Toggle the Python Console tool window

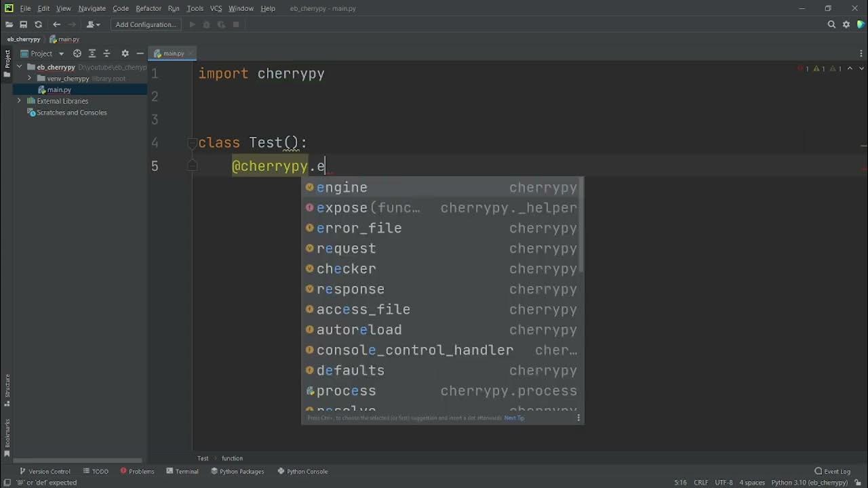pos(302,471)
